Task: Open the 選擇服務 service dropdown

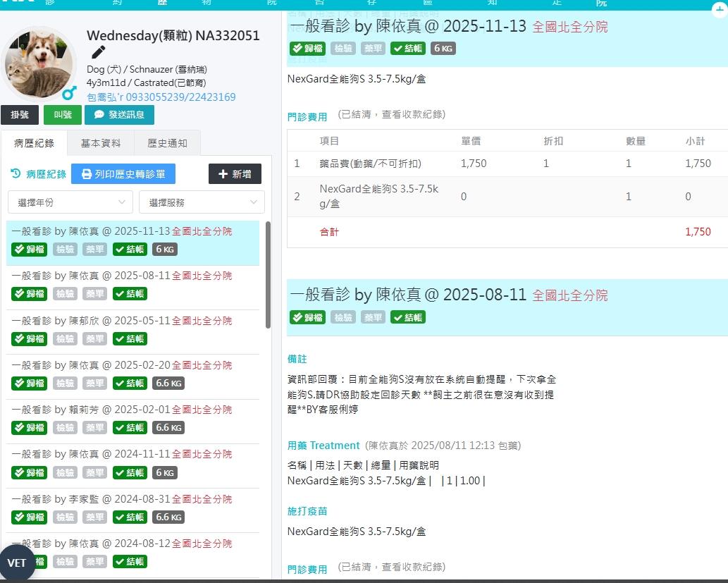Action: coord(202,202)
